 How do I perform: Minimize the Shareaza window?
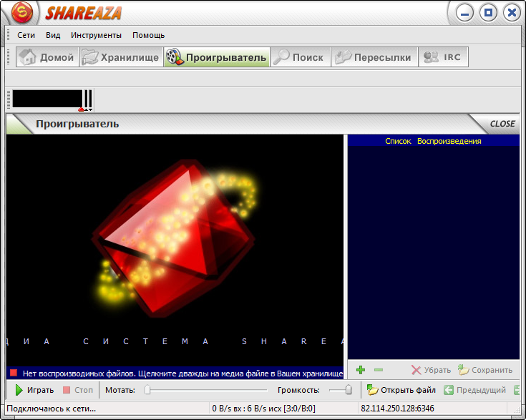pyautogui.click(x=464, y=13)
